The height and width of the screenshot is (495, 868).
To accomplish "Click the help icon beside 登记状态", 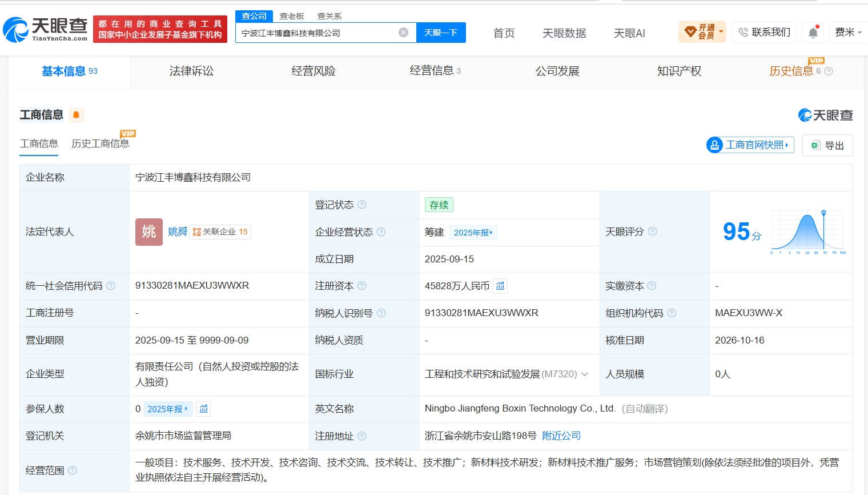I will (x=362, y=205).
